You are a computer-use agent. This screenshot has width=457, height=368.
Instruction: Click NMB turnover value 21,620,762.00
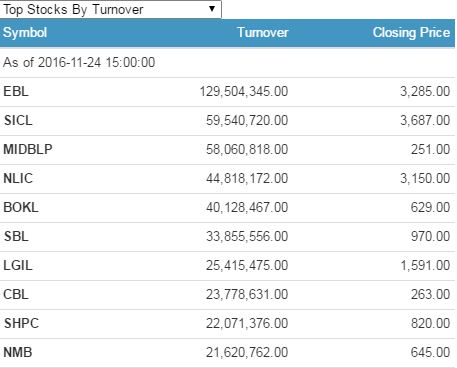[x=247, y=352]
